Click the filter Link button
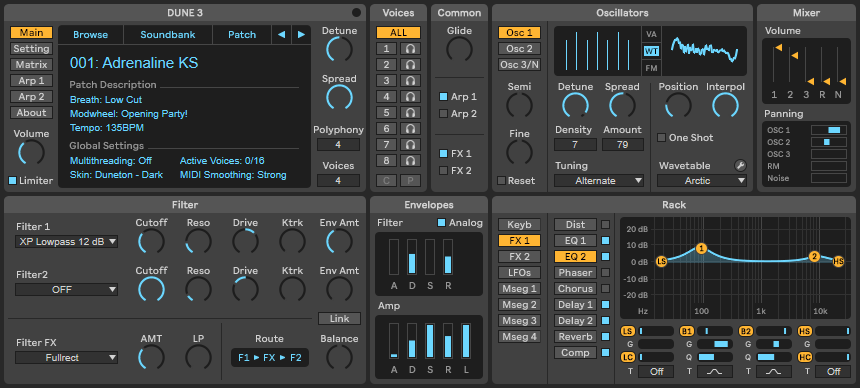The image size is (860, 388). click(340, 318)
